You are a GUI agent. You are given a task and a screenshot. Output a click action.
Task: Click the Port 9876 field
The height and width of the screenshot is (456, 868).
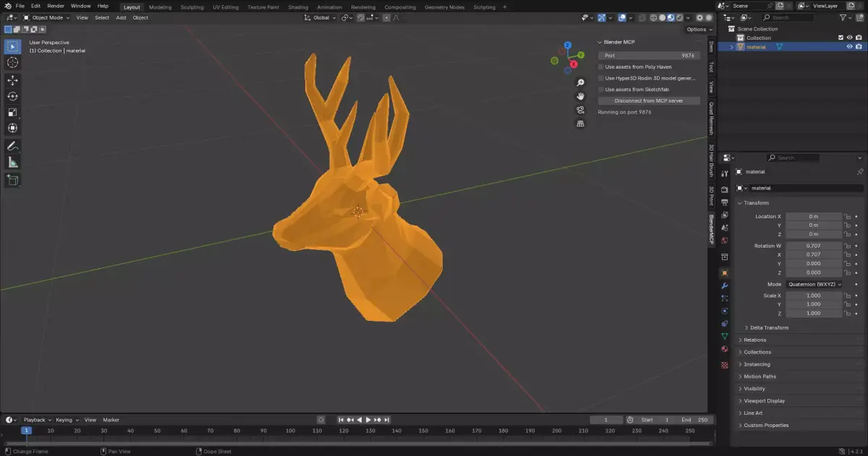(x=649, y=55)
